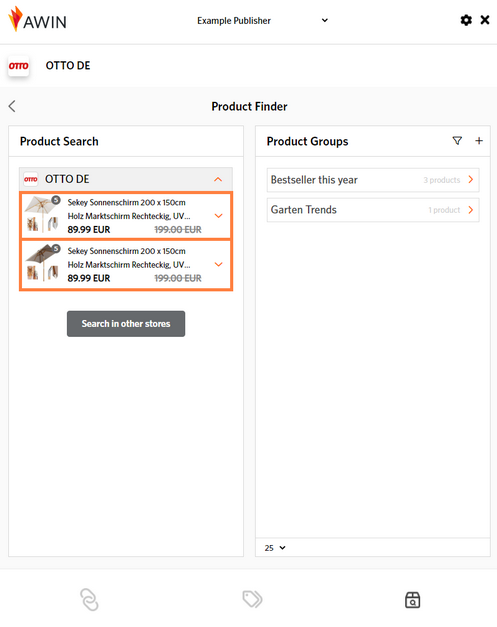Open the Product Finder shop icon
This screenshot has width=497, height=627.
(412, 600)
